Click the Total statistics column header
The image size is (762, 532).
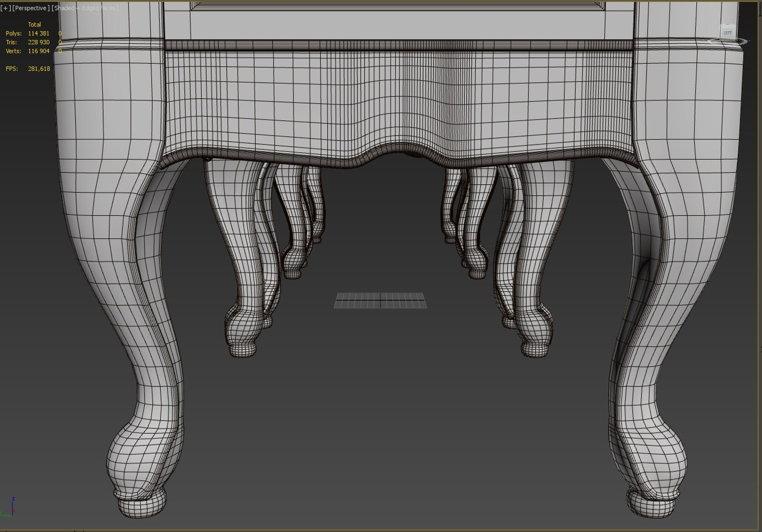pos(35,25)
